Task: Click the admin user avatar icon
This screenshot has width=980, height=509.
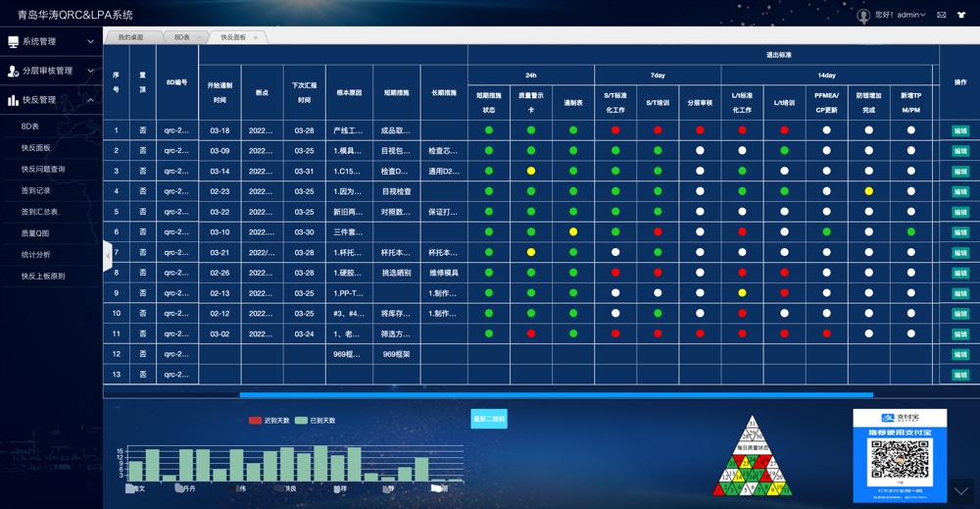Action: click(x=863, y=15)
